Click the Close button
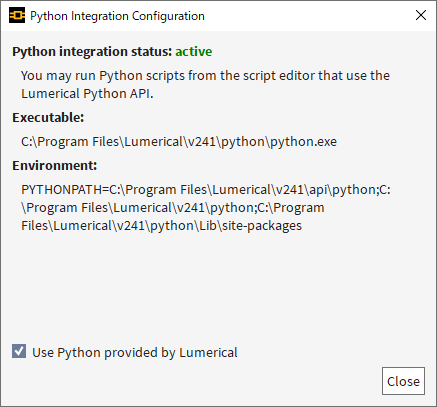 (x=403, y=381)
